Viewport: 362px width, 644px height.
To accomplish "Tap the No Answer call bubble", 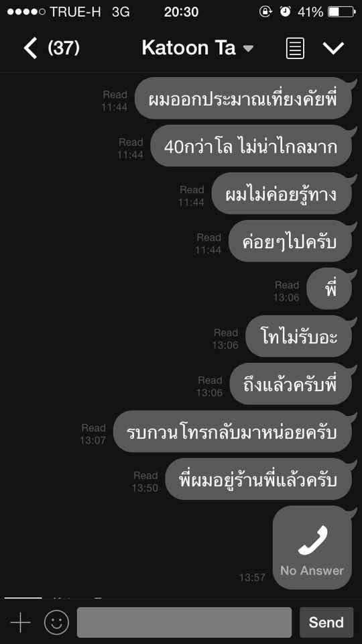I will pyautogui.click(x=312, y=547).
